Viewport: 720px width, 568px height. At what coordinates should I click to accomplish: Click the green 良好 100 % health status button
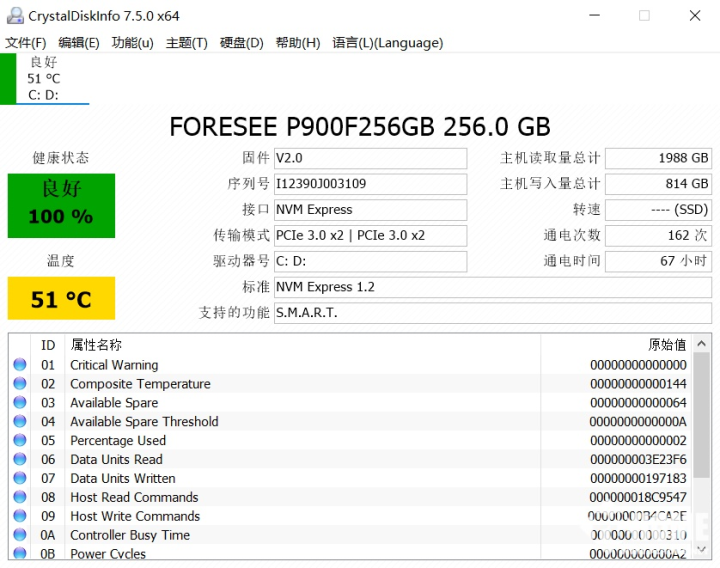point(61,205)
